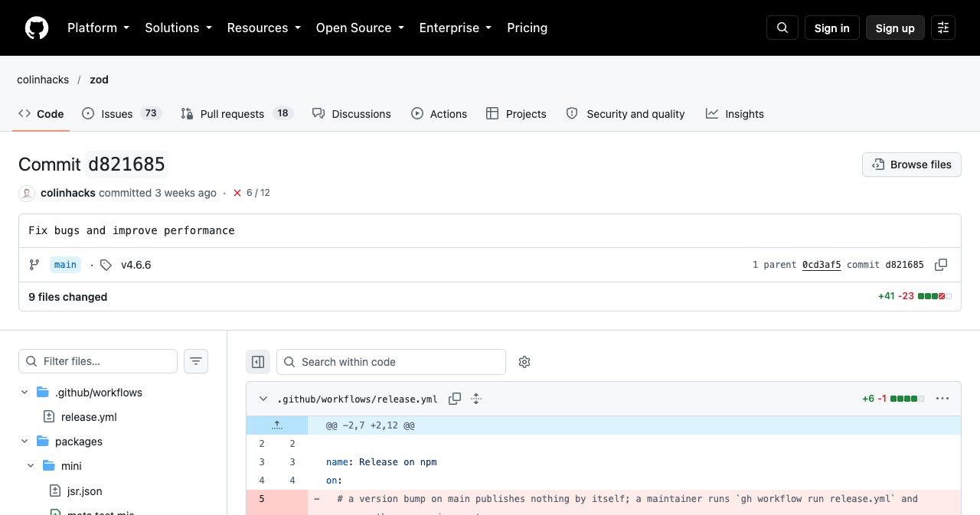Screen dimensions: 980x515
Task: Click the Browse files button
Action: point(912,165)
